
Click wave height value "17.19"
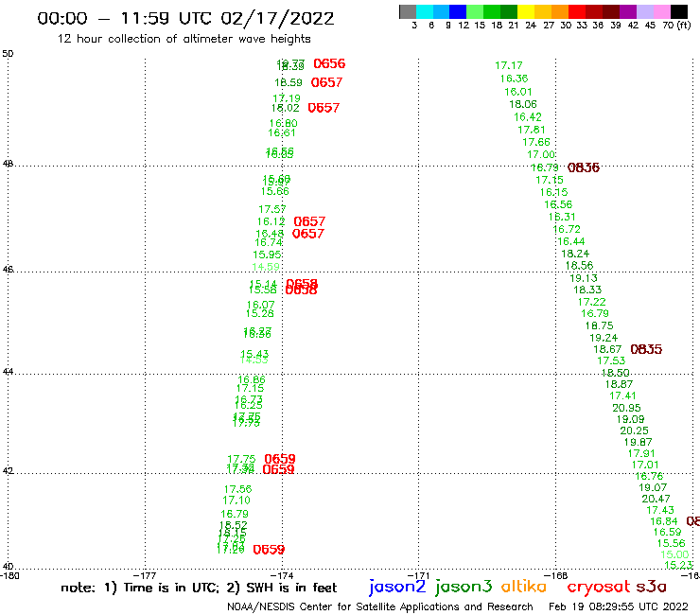pyautogui.click(x=287, y=98)
